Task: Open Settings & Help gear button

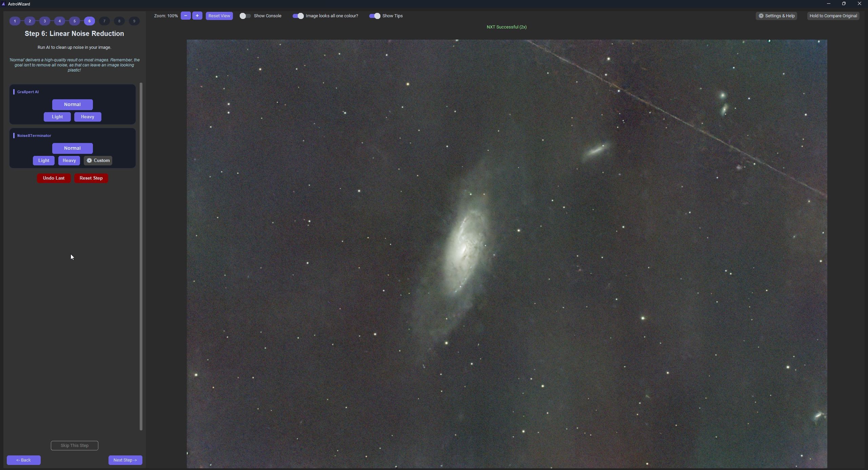Action: point(776,16)
